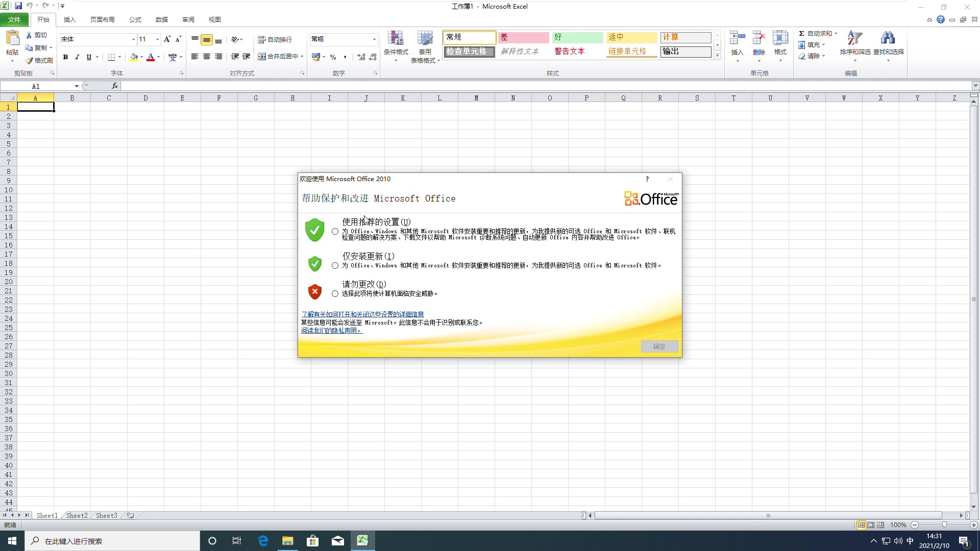The height and width of the screenshot is (551, 980).
Task: Open the conditional formatting icon
Action: tap(396, 45)
